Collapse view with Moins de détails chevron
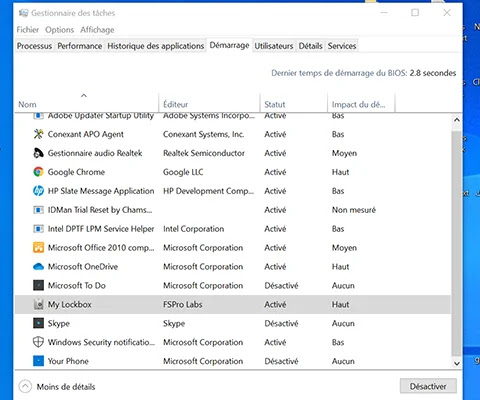The image size is (480, 400). pyautogui.click(x=25, y=387)
